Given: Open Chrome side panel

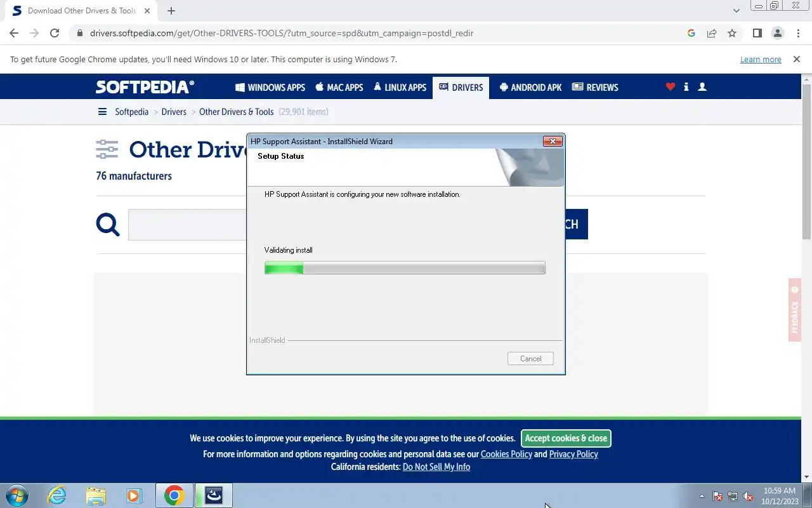Looking at the screenshot, I should [x=757, y=33].
